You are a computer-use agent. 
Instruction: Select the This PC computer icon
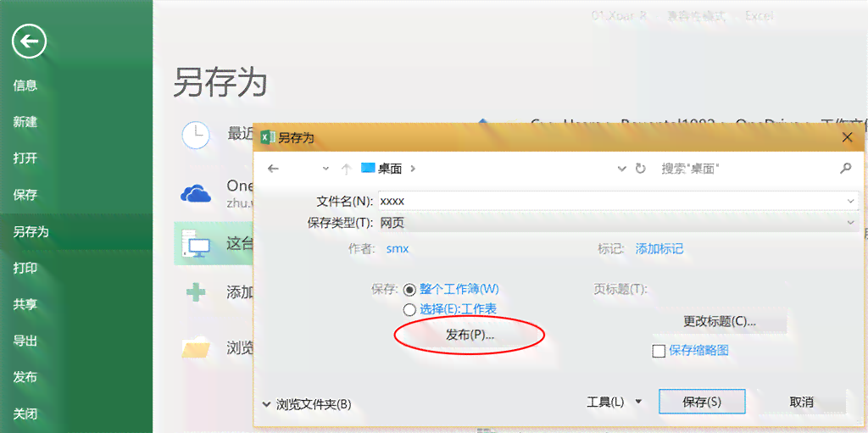tap(196, 244)
